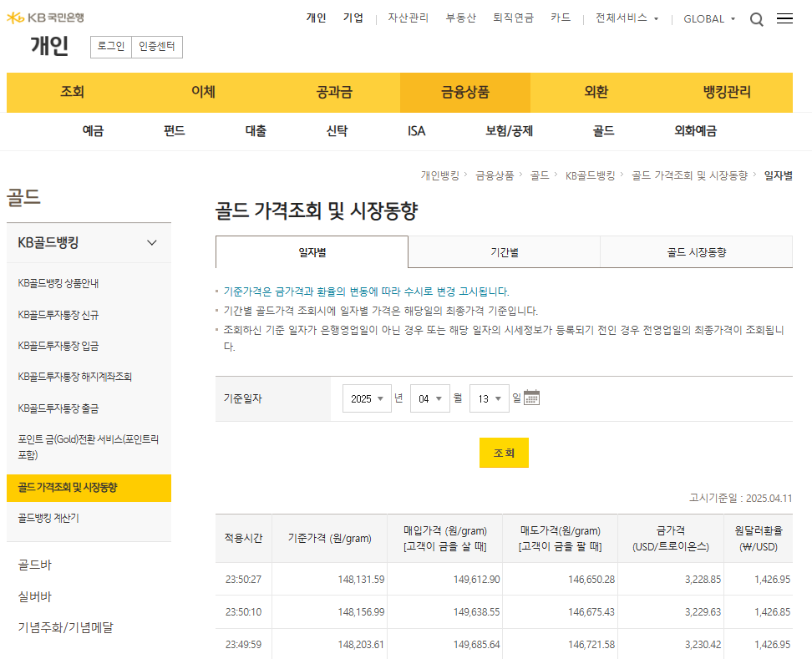The width and height of the screenshot is (812, 659).
Task: Switch to the 일자별 tab
Action: (x=312, y=252)
